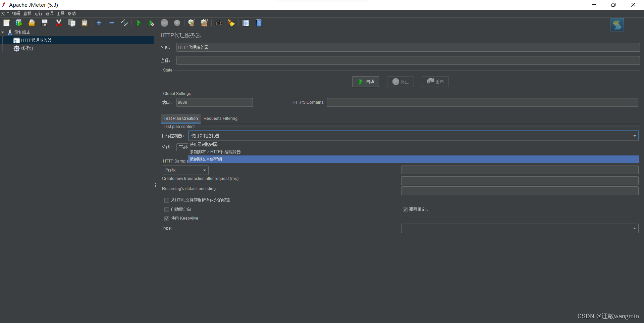Click the Paste clipboard icon
Image resolution: width=644 pixels, height=323 pixels.
point(85,23)
